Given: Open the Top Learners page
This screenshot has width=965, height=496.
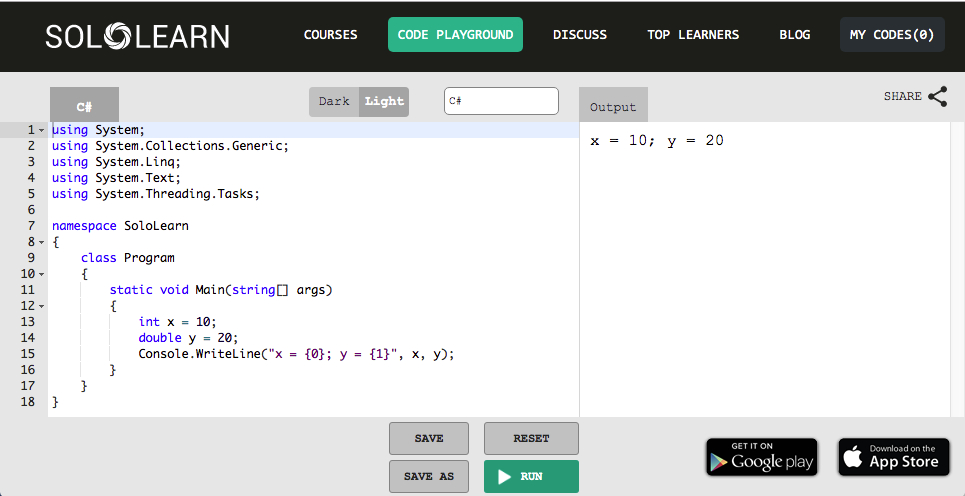Looking at the screenshot, I should pyautogui.click(x=693, y=35).
